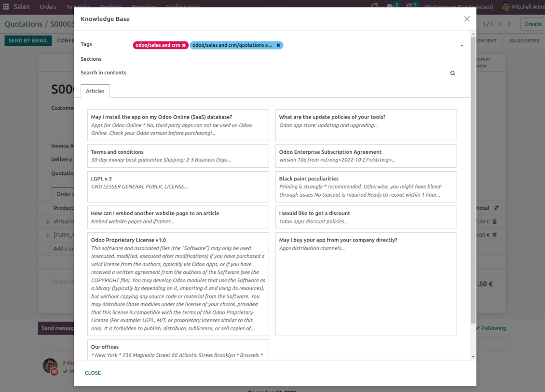Delete the second order line via trash icon
The width and height of the screenshot is (545, 392).
tap(494, 235)
